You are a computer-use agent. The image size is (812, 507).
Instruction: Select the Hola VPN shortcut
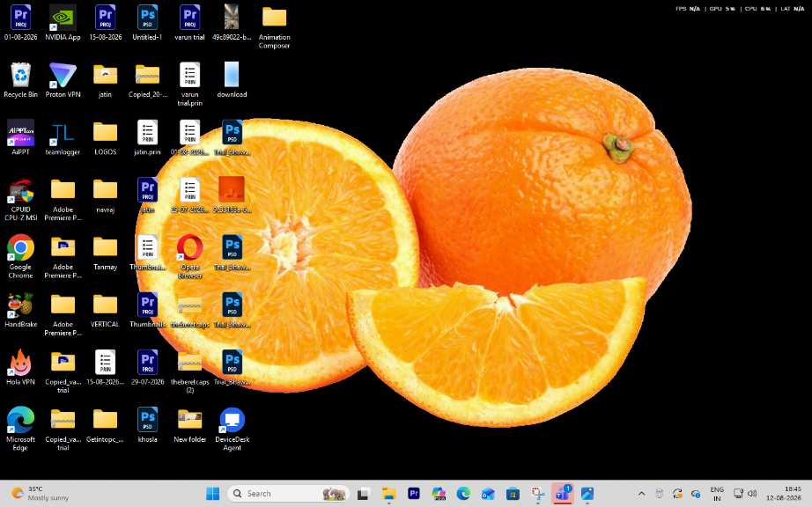click(x=21, y=368)
